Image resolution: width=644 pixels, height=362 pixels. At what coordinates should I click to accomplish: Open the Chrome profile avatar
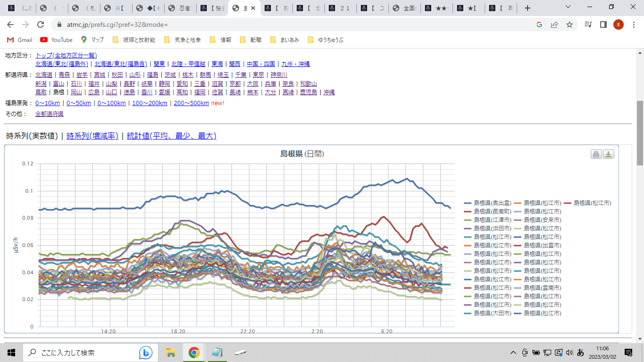click(x=618, y=25)
